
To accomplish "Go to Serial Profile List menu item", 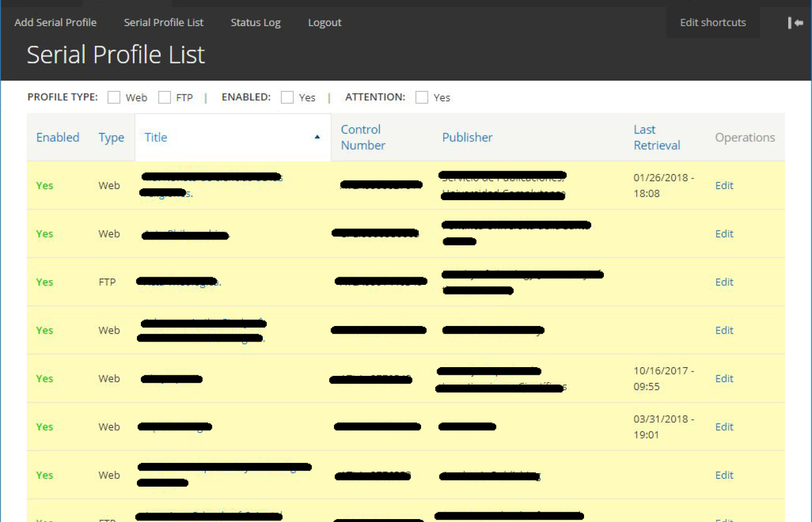I will pos(164,23).
